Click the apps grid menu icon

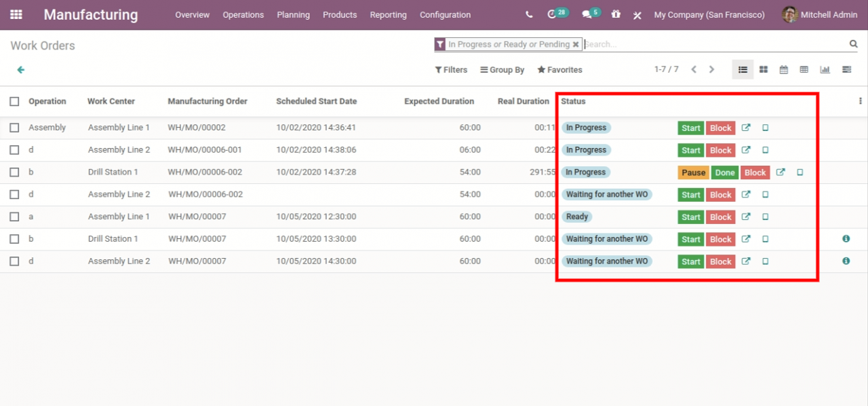(x=16, y=14)
